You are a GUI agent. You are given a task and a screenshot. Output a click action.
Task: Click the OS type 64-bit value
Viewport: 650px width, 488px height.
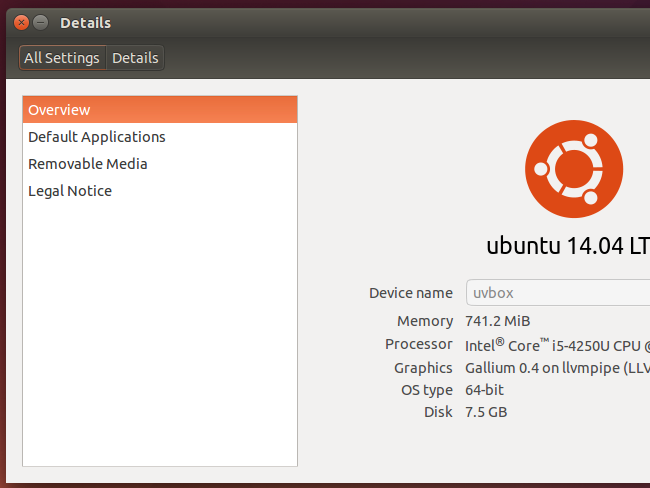pyautogui.click(x=484, y=390)
